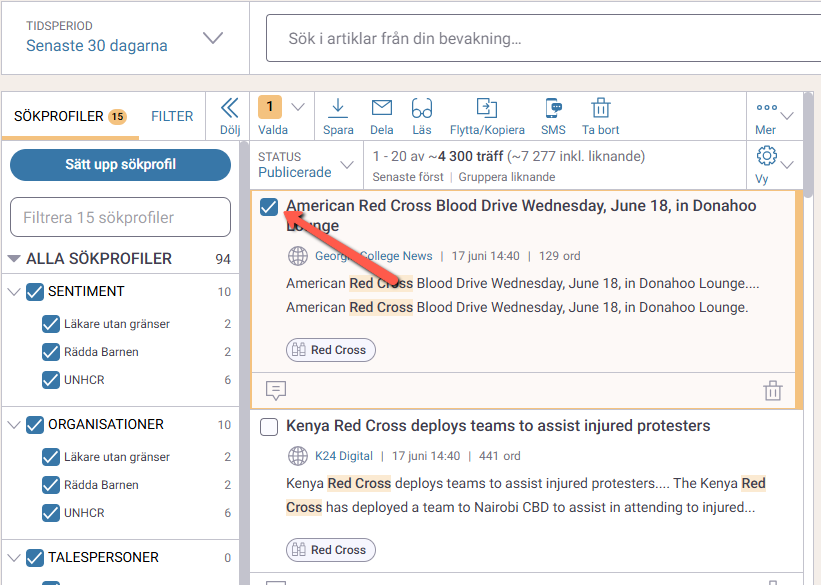Viewport: 821px width, 585px height.
Task: Collapse the SENTIMENT group chevron
Action: pos(14,292)
